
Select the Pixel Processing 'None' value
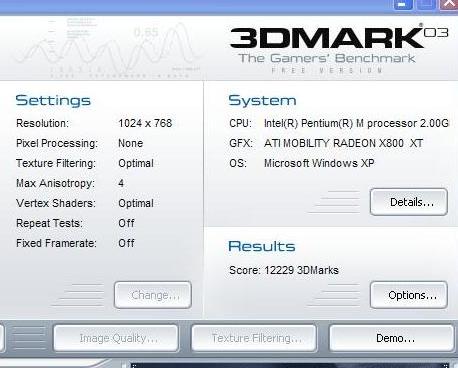pos(131,143)
